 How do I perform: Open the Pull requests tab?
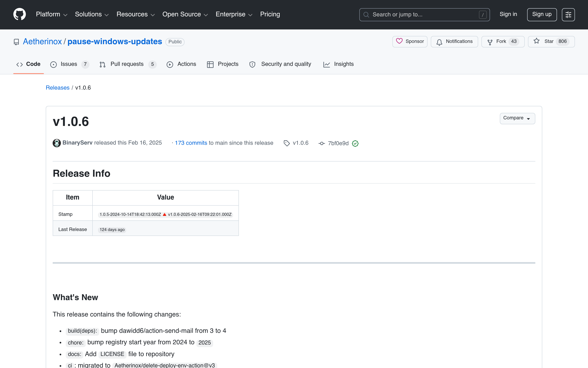click(x=128, y=64)
